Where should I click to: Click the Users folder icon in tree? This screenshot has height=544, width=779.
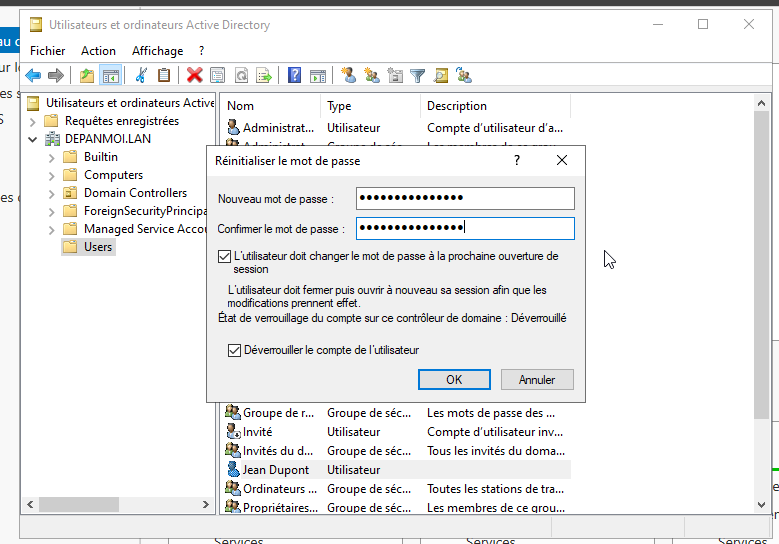click(70, 246)
